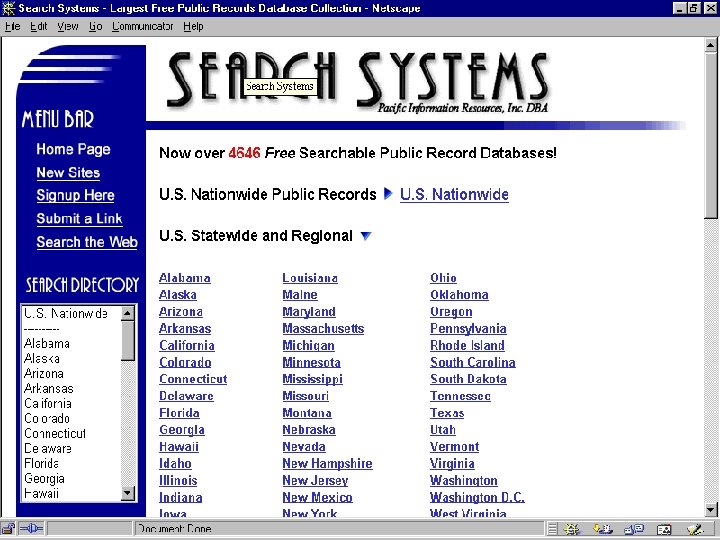This screenshot has height=540, width=720.
Task: Open the Texas state link
Action: click(447, 413)
